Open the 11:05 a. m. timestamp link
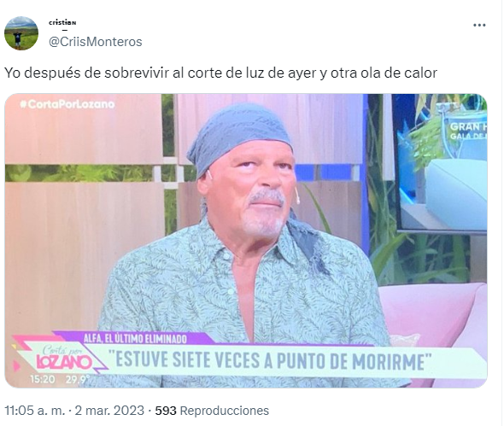The width and height of the screenshot is (504, 426). pyautogui.click(x=35, y=411)
